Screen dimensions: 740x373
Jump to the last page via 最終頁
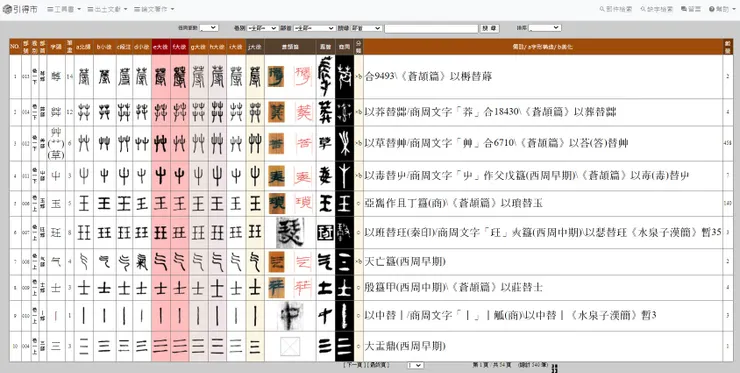[379, 365]
